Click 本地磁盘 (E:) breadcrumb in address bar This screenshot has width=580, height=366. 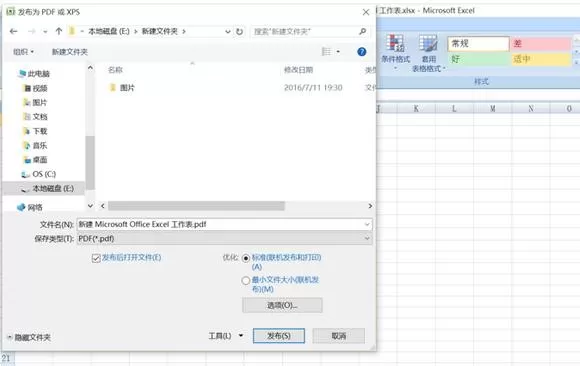pos(109,31)
